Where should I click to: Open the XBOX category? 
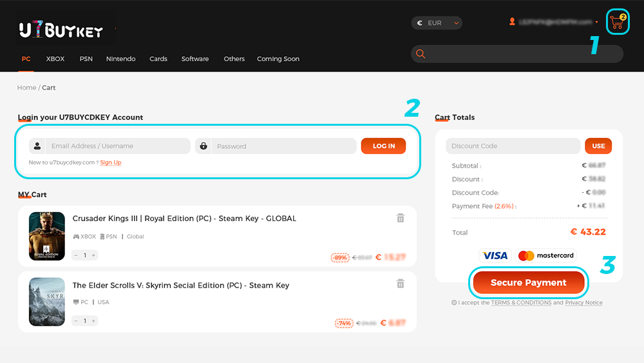[55, 59]
